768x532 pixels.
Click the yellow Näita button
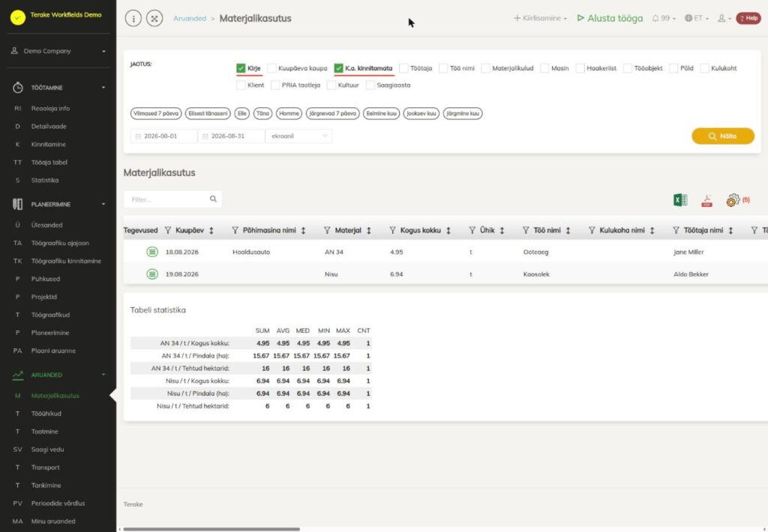tap(723, 136)
